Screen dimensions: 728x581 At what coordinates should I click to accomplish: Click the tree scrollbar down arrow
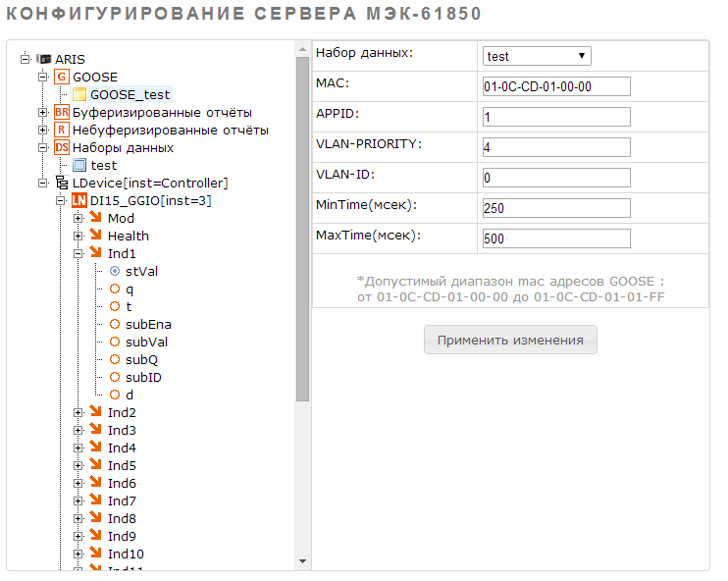coord(302,561)
